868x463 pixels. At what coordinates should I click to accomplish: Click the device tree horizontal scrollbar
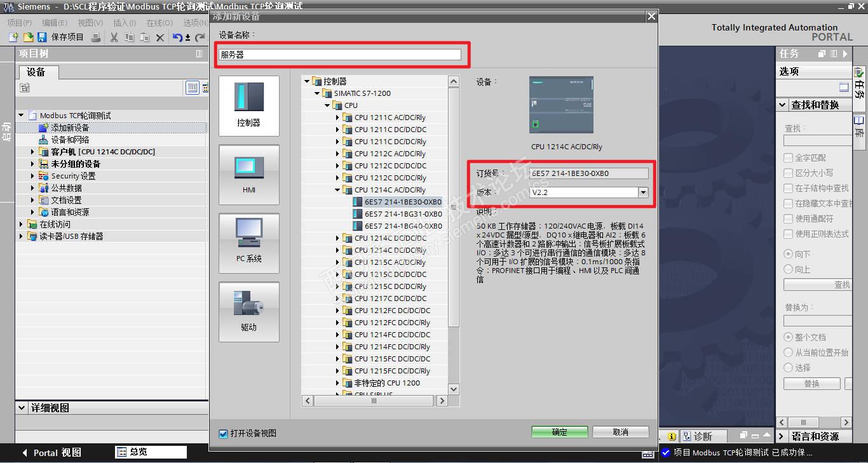point(374,401)
